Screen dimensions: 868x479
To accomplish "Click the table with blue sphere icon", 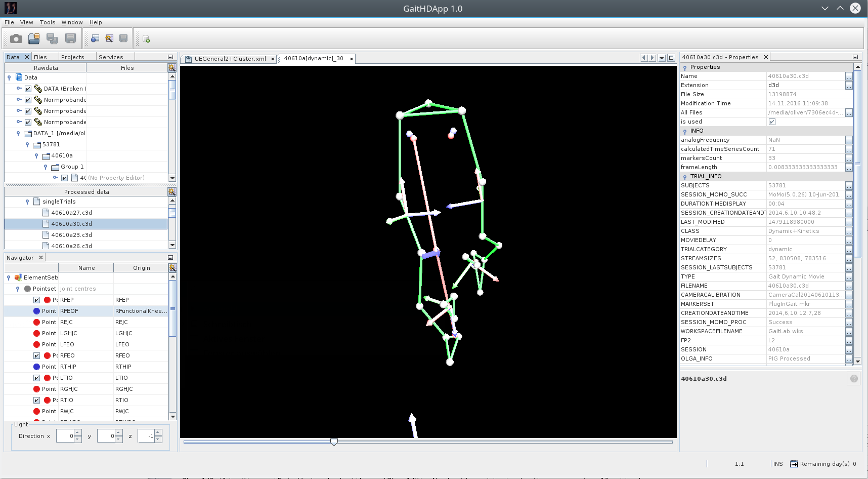I will (x=95, y=39).
